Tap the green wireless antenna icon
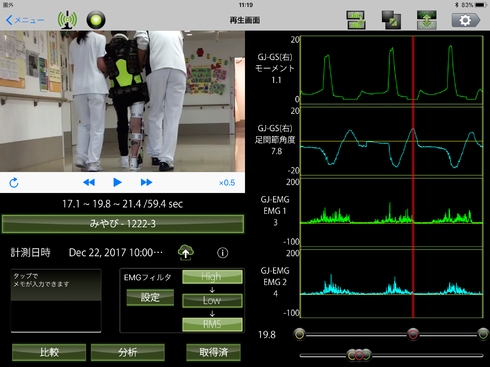490x367 pixels. (x=67, y=20)
